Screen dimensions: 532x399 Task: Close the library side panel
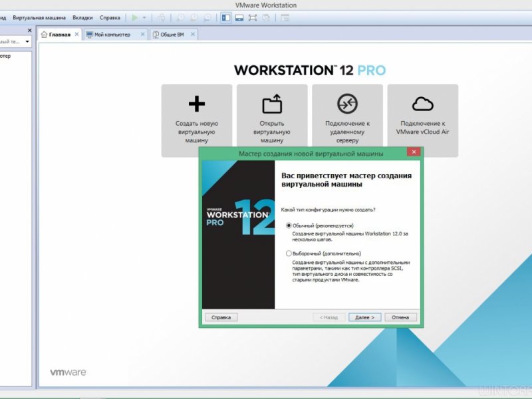29,31
